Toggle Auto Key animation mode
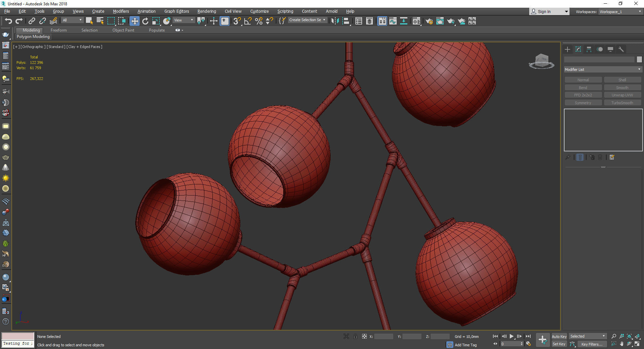Image resolution: width=644 pixels, height=349 pixels. 559,336
